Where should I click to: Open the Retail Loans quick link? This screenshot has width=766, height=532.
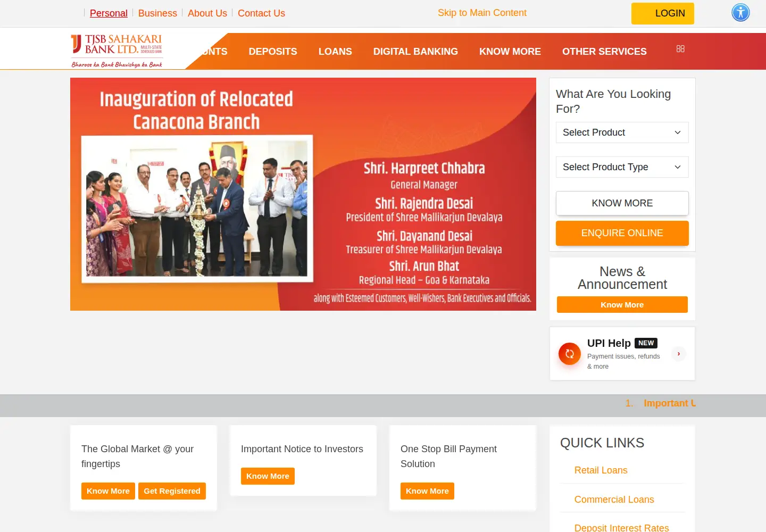tap(601, 470)
